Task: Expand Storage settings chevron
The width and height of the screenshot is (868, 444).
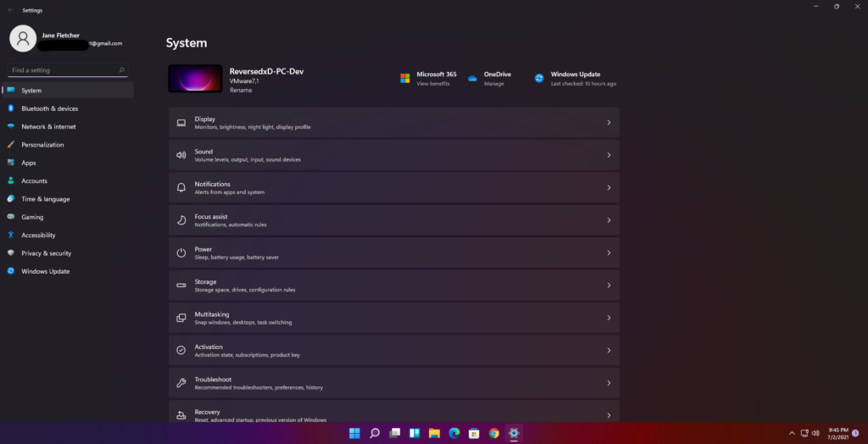Action: pyautogui.click(x=609, y=285)
